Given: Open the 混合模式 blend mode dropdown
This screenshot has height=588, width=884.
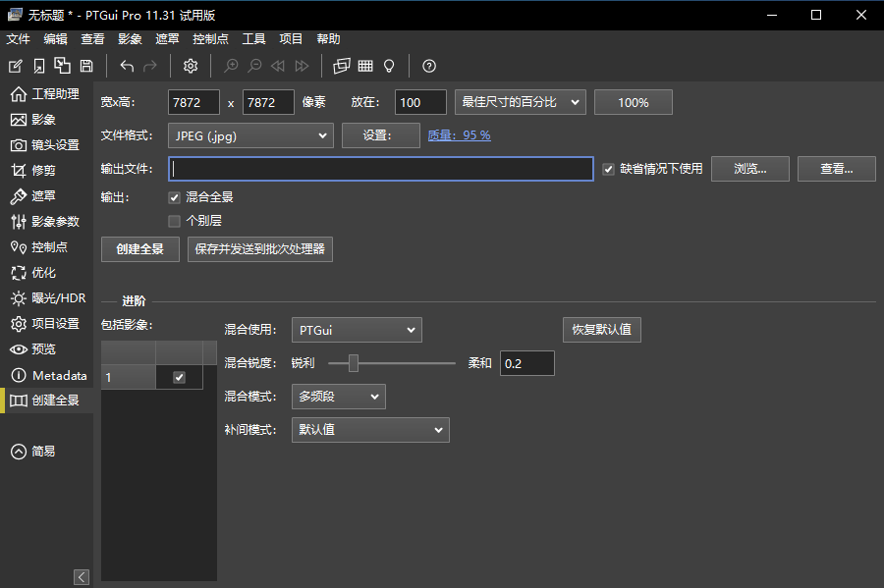Looking at the screenshot, I should click(338, 396).
